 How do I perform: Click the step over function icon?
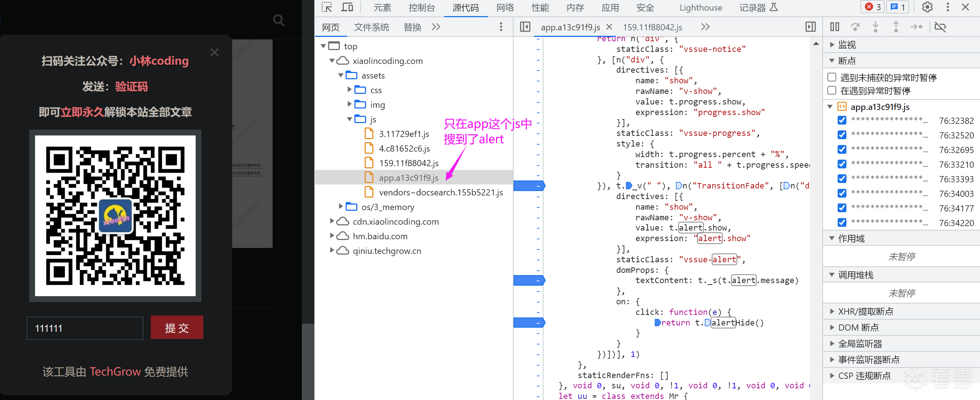point(855,27)
